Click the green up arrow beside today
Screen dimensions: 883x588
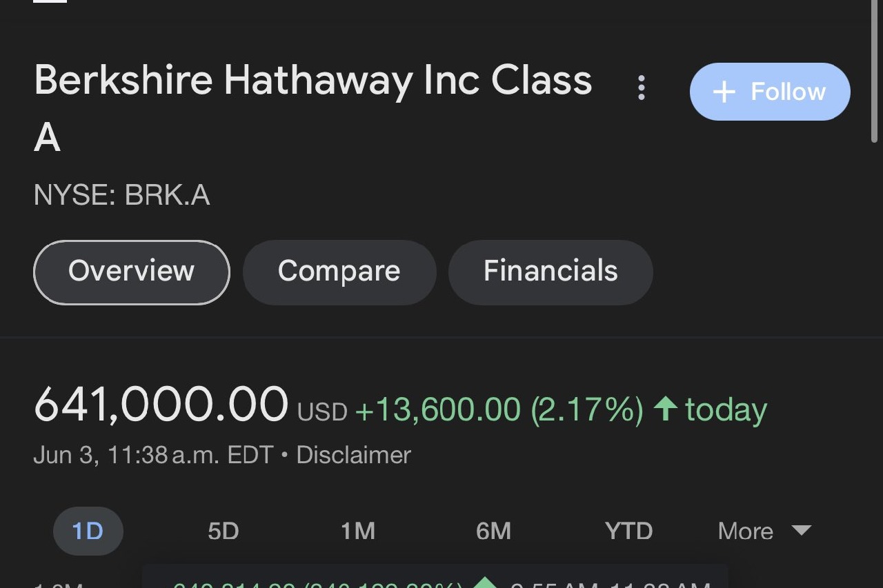(665, 408)
